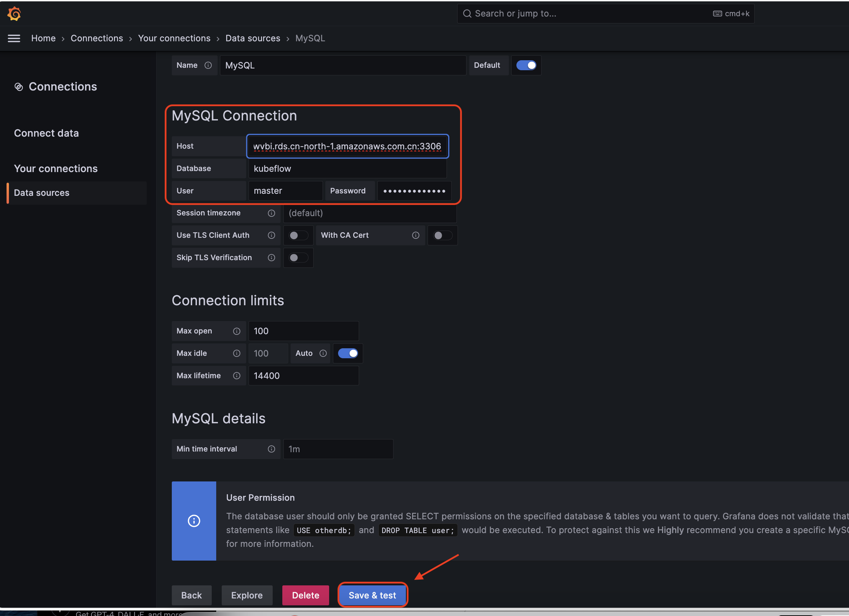The width and height of the screenshot is (849, 616).
Task: Click the Max lifetime field showing 14400
Action: pos(304,376)
